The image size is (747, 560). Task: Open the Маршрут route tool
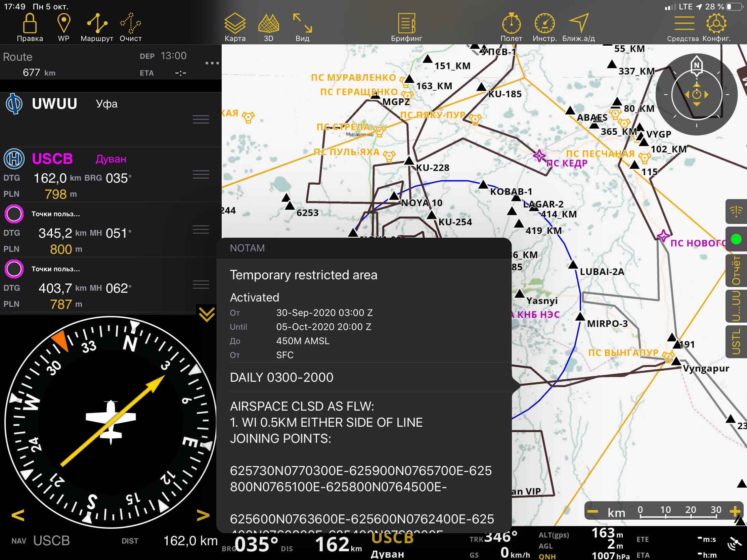97,24
